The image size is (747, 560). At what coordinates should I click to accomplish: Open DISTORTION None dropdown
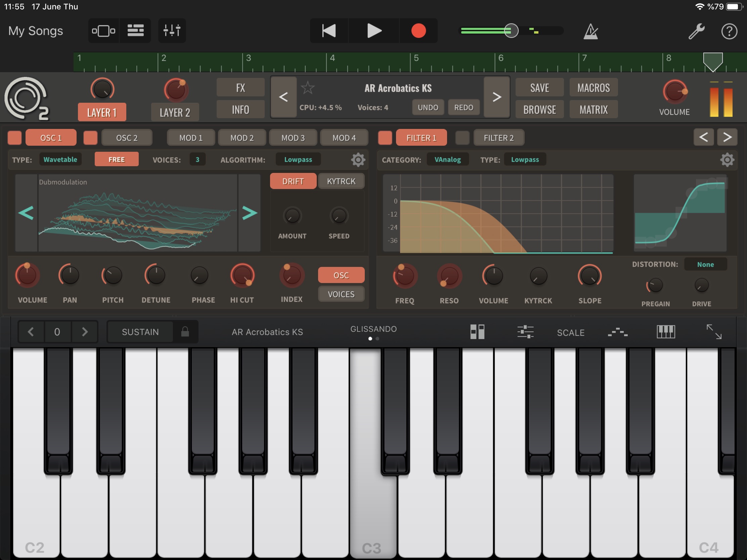coord(705,264)
